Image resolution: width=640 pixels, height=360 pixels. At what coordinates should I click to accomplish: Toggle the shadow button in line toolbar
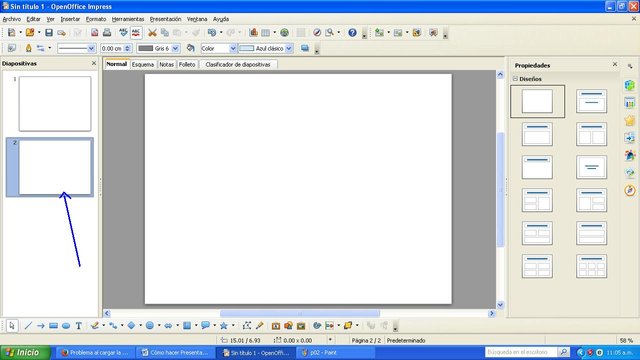point(305,48)
